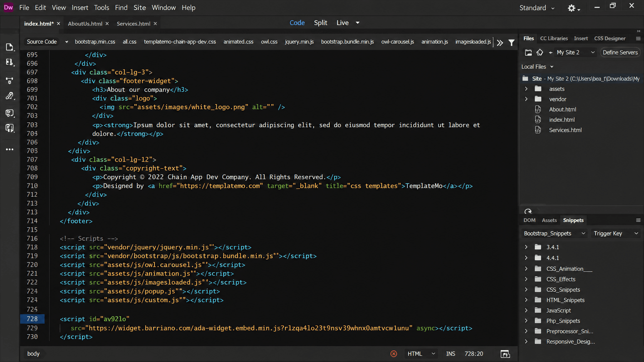Image resolution: width=644 pixels, height=362 pixels.
Task: Open the Bootstrap_Snippets dropdown
Action: pyautogui.click(x=554, y=234)
